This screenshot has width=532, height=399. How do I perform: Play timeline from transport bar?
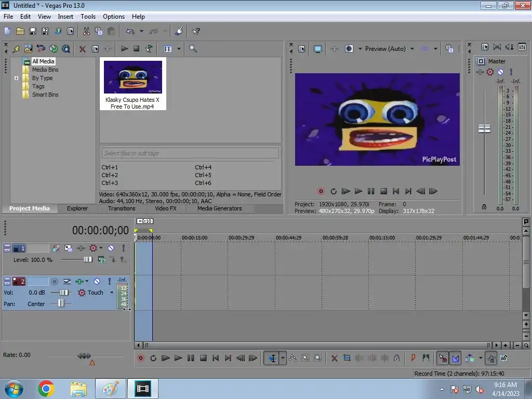178,358
